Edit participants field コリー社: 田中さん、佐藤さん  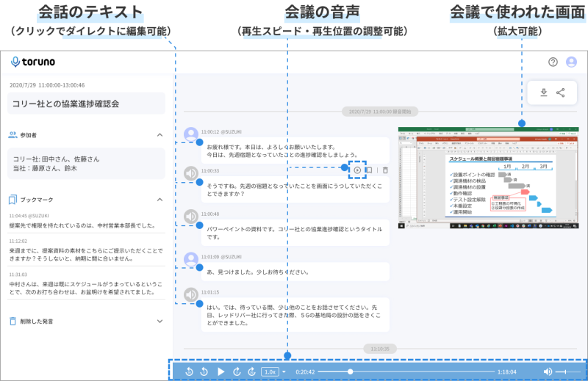tap(86, 164)
